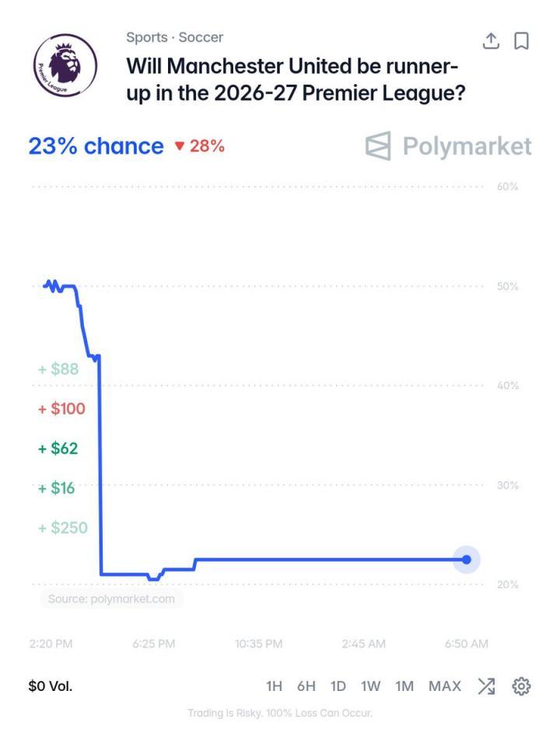Screen dimensions: 560x747
Task: Click the Polymarket logo watermark
Action: coord(448,146)
